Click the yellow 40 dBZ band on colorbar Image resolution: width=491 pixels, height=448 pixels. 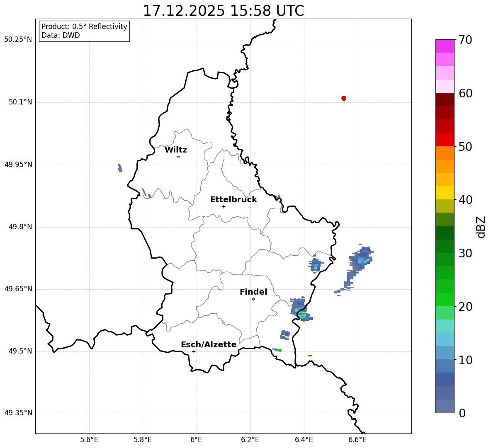point(445,193)
